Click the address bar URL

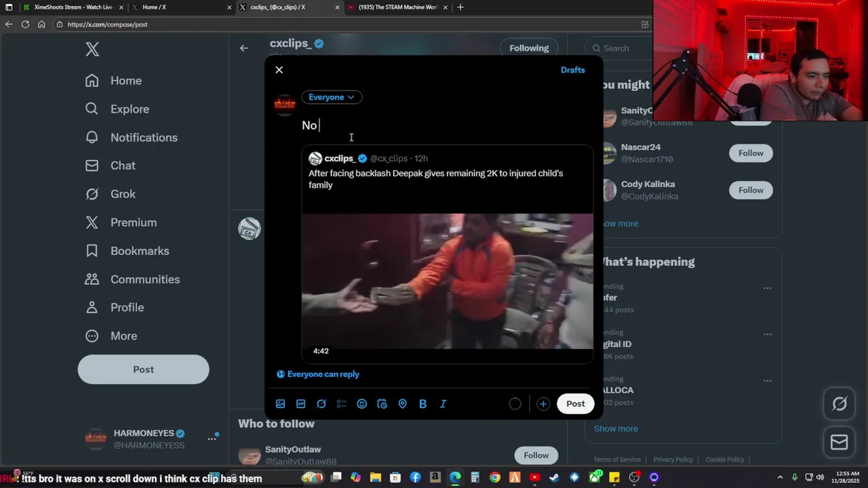tap(108, 24)
